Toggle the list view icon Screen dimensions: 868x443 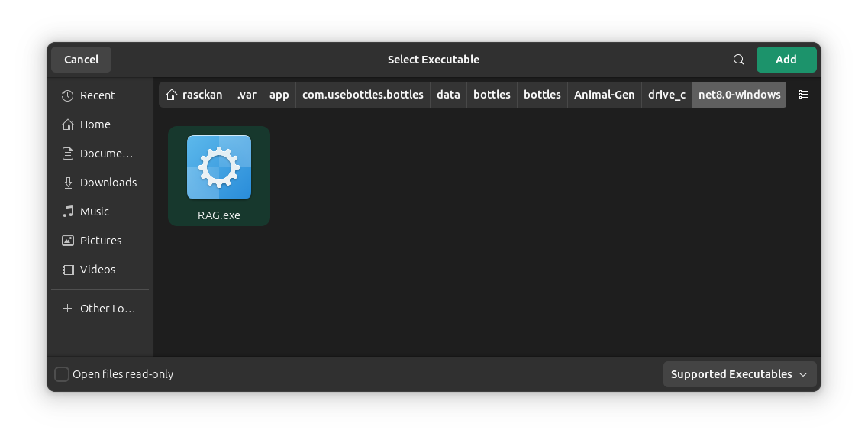point(803,95)
